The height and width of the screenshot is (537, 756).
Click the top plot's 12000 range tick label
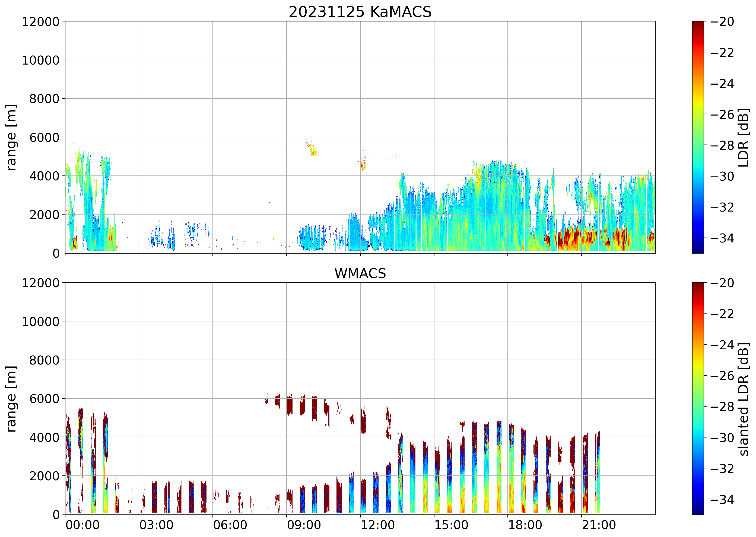pos(41,22)
